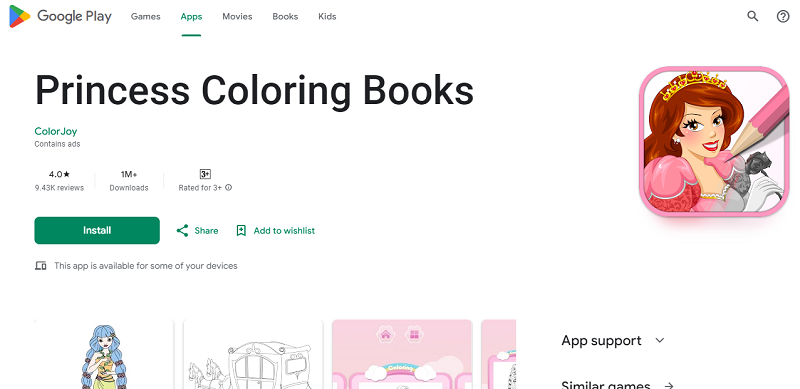Click the Add to wishlist bookmark icon
Image resolution: width=800 pixels, height=389 pixels.
click(241, 231)
